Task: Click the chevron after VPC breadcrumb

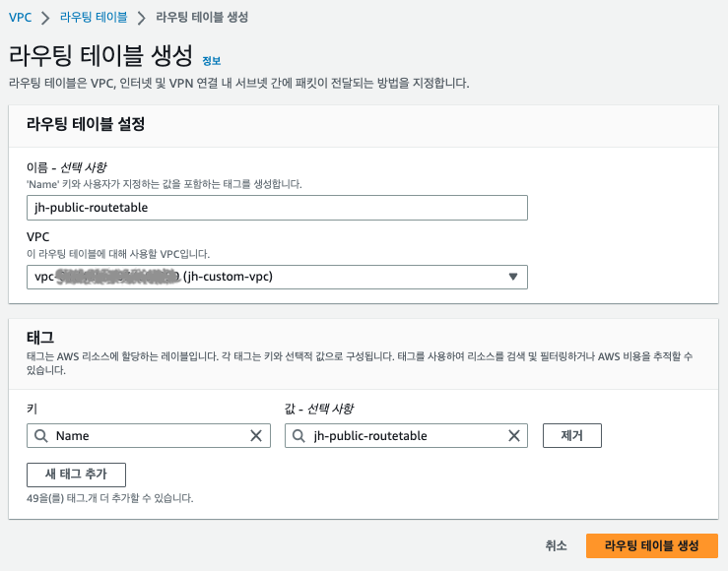Action: [45, 18]
